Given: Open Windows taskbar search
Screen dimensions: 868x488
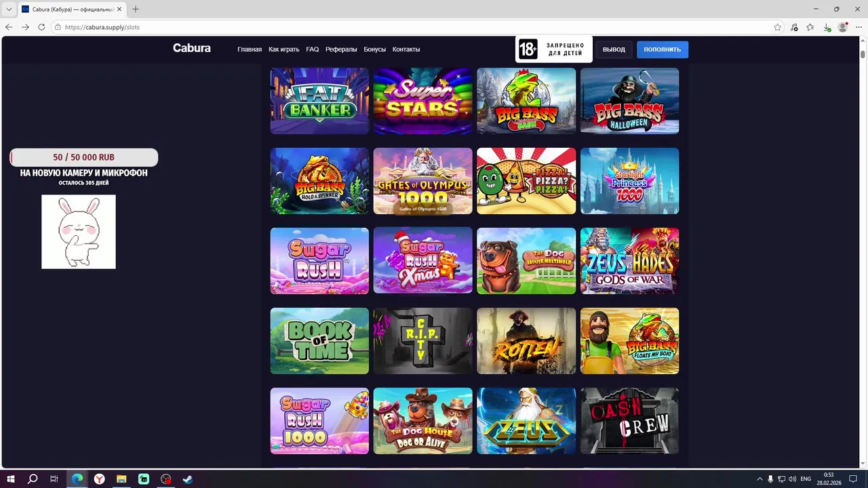Looking at the screenshot, I should [33, 479].
